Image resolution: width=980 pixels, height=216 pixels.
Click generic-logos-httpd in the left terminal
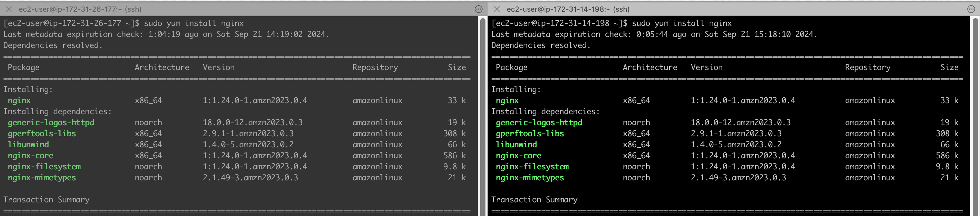51,123
